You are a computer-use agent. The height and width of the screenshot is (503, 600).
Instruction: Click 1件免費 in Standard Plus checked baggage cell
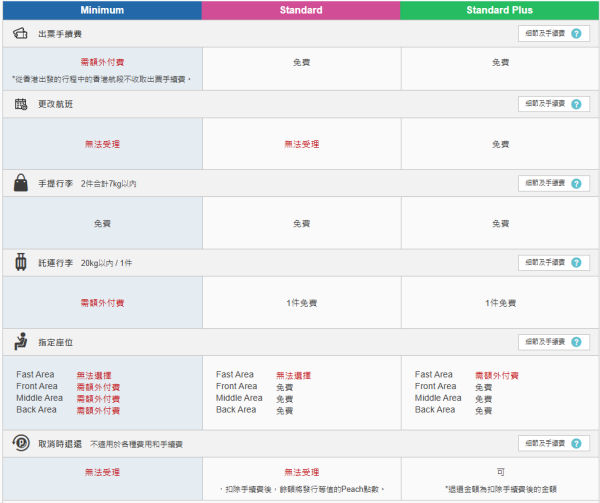pos(501,303)
